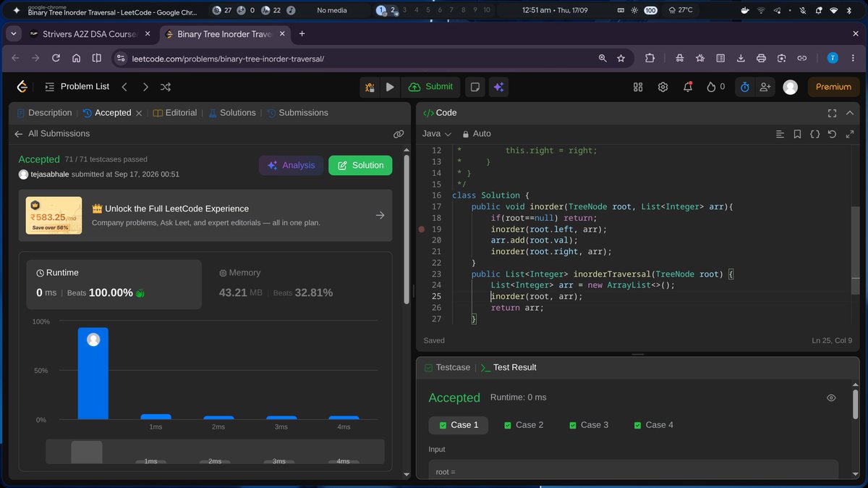This screenshot has height=488, width=868.
Task: Switch to the Submissions tab
Action: click(297, 113)
